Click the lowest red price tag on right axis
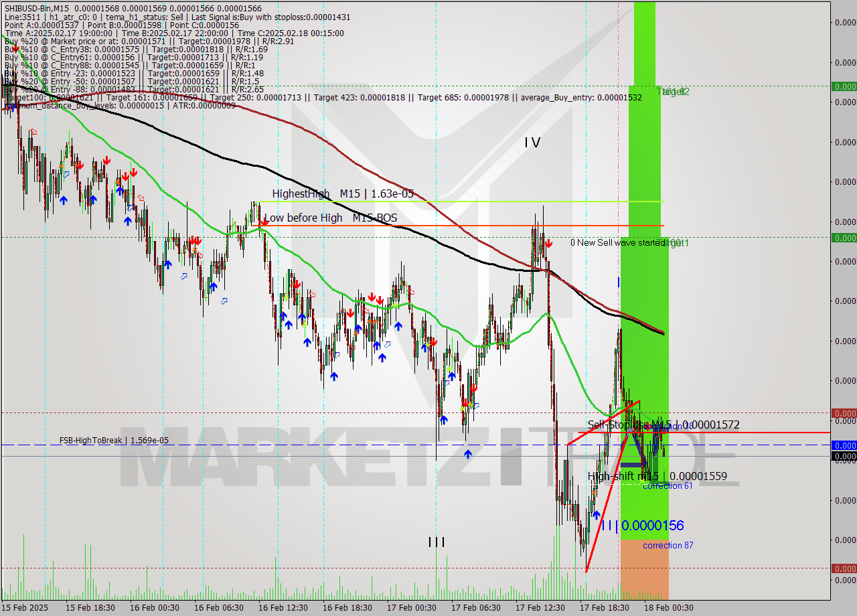 pos(844,568)
